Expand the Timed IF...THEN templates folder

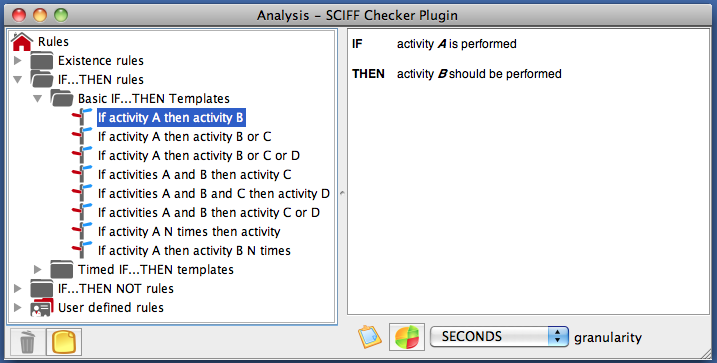pyautogui.click(x=37, y=269)
